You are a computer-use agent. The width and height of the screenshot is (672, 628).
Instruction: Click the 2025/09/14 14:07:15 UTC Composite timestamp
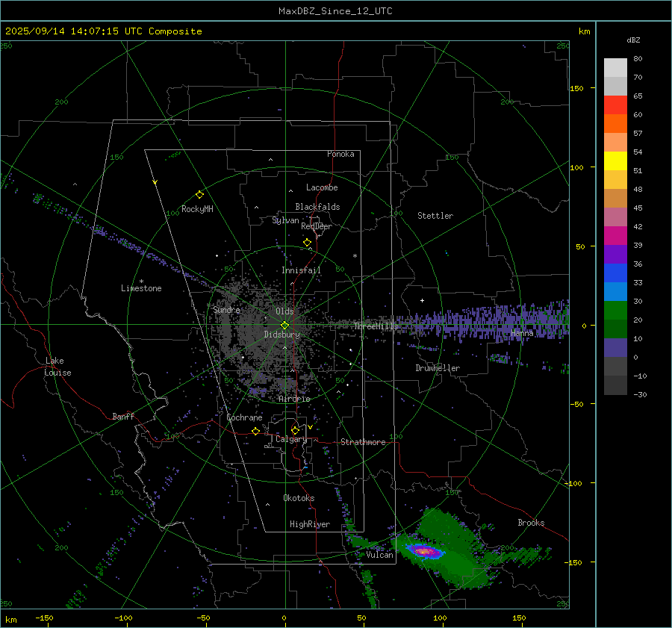tap(103, 31)
